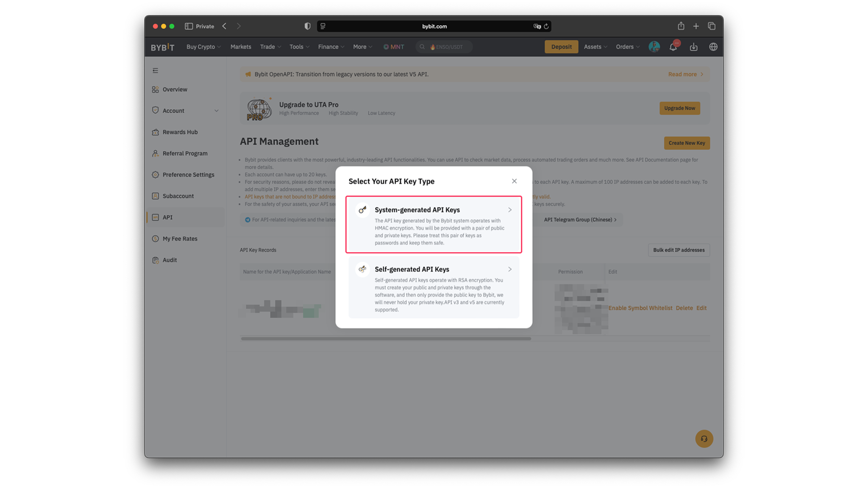The width and height of the screenshot is (868, 488).
Task: Click the System-generated API Keys title
Action: 417,210
